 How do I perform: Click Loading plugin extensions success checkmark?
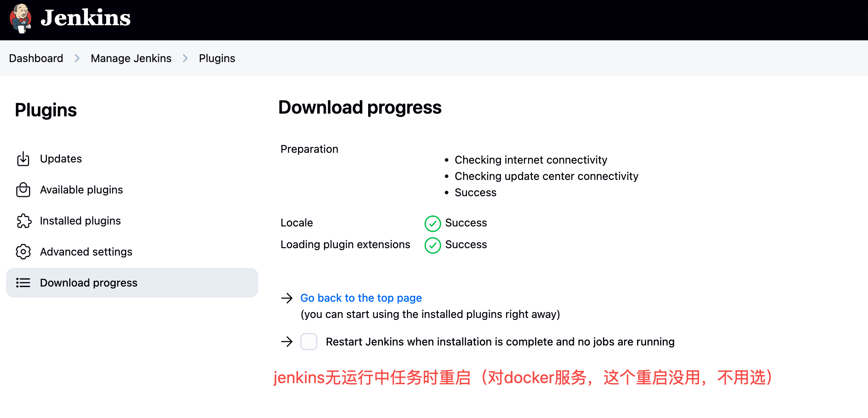(433, 245)
